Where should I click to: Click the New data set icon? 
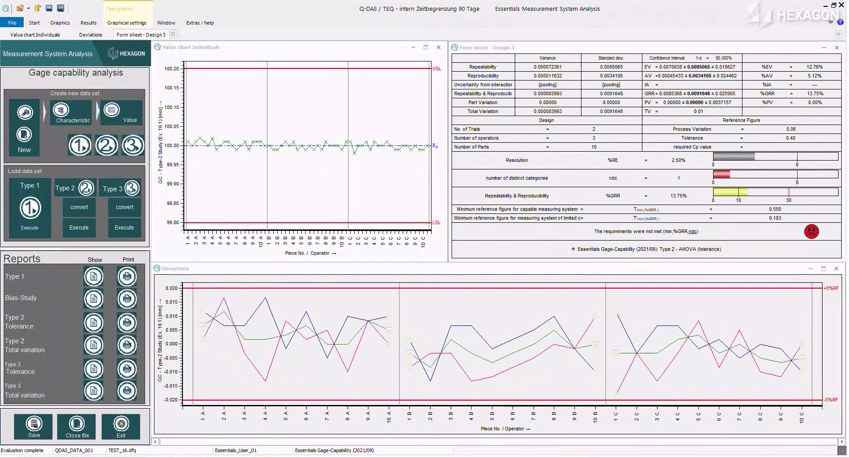(24, 134)
